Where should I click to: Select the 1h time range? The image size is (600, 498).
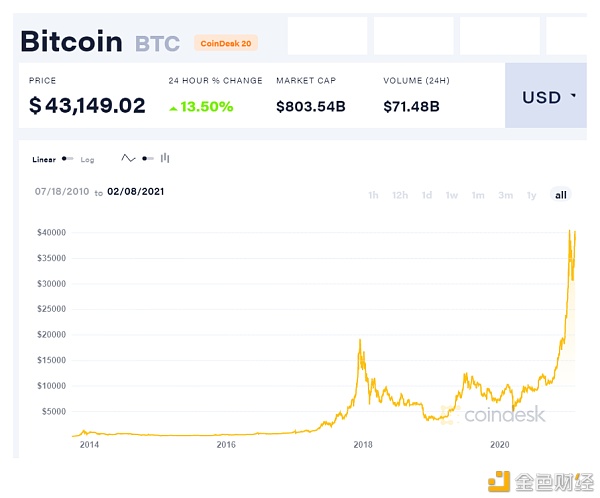click(373, 195)
